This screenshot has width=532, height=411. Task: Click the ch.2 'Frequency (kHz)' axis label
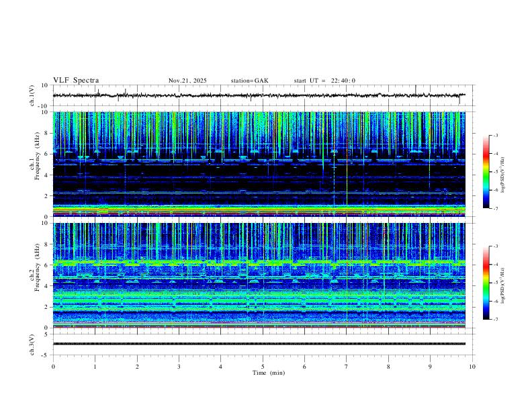(37, 267)
